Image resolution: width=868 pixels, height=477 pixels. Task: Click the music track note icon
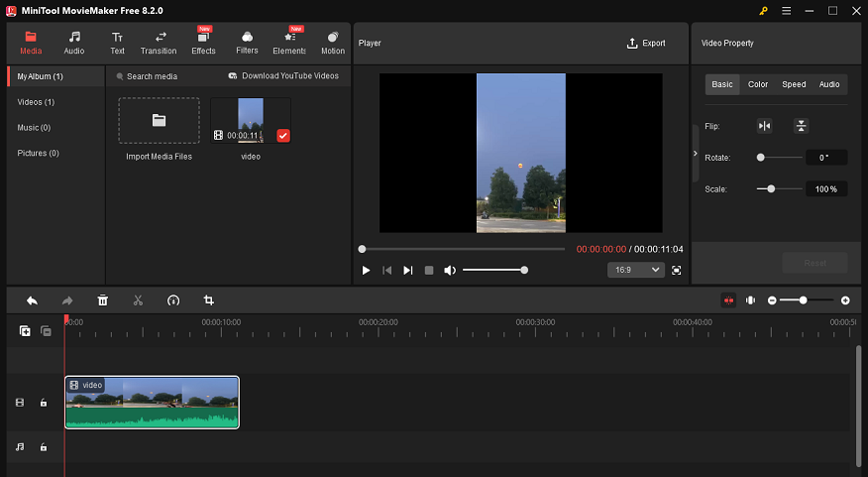tap(20, 447)
